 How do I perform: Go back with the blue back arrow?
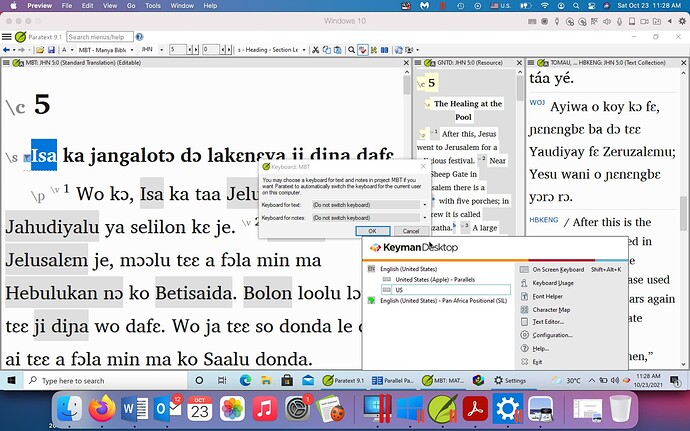tap(6, 50)
